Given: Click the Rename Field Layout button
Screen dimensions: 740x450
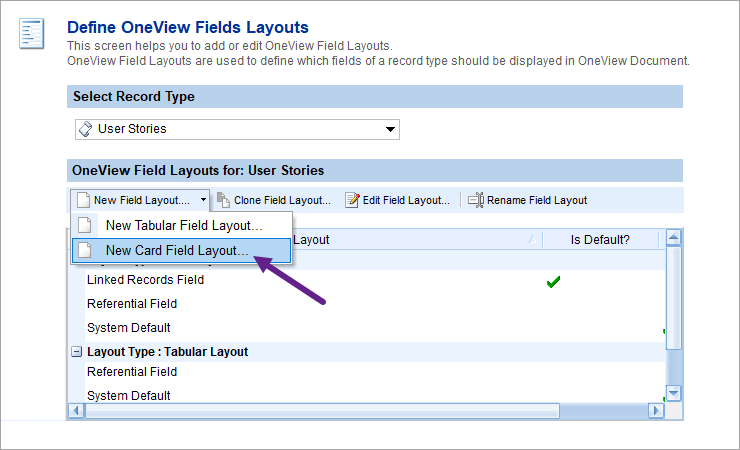Looking at the screenshot, I should [528, 200].
